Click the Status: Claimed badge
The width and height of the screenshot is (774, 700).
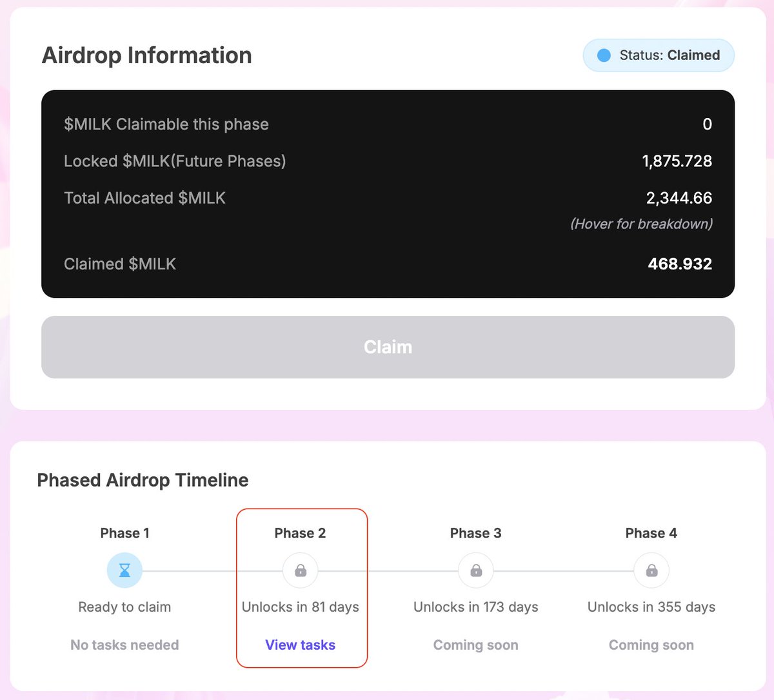click(659, 55)
